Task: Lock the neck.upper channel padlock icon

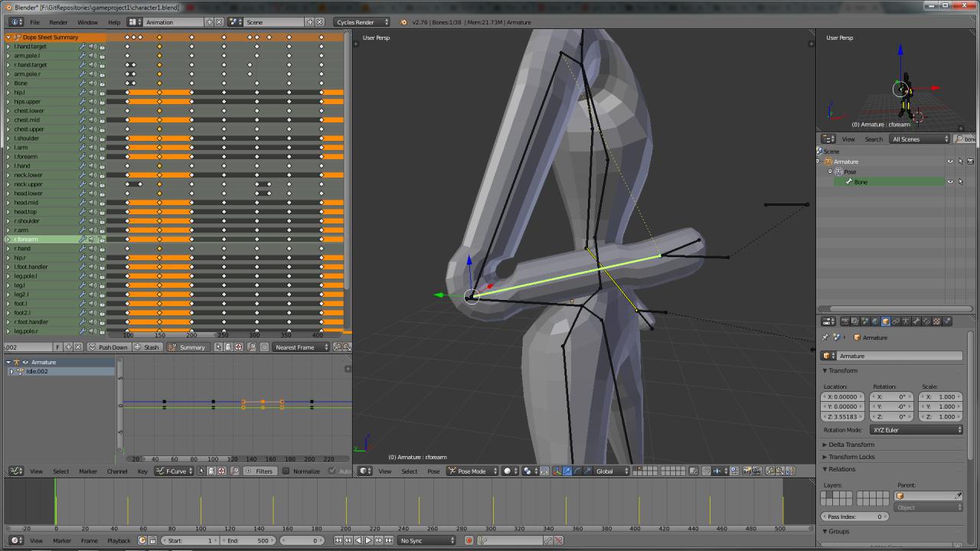Action: (x=102, y=184)
